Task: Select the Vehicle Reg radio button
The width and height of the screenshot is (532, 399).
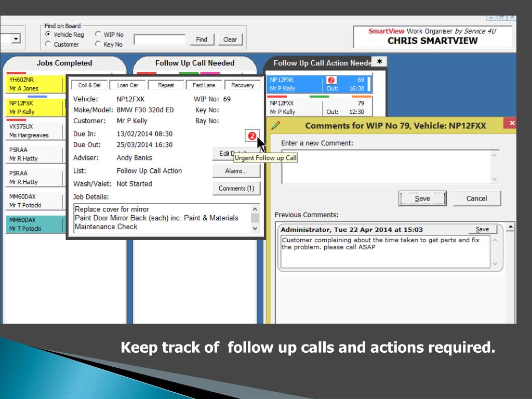Action: point(48,34)
